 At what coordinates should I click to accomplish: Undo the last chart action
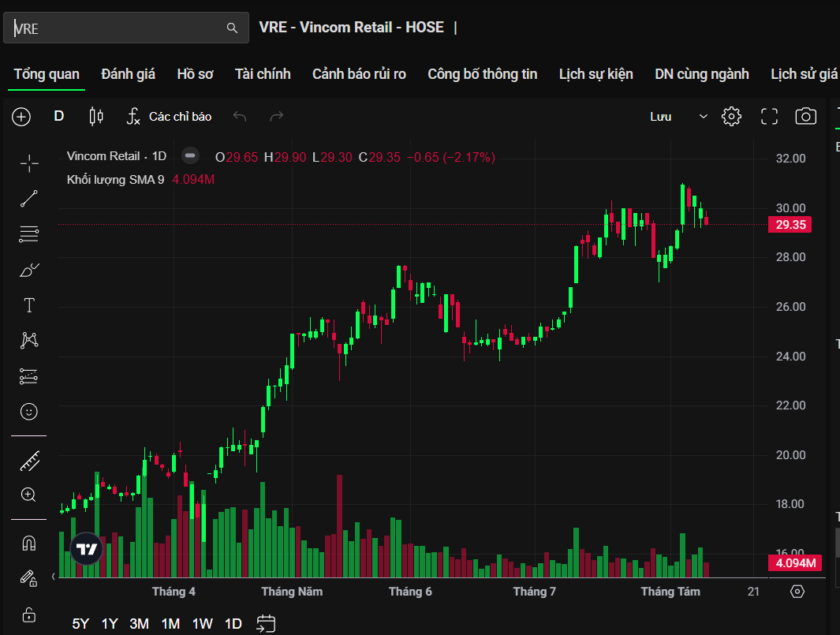(x=240, y=116)
